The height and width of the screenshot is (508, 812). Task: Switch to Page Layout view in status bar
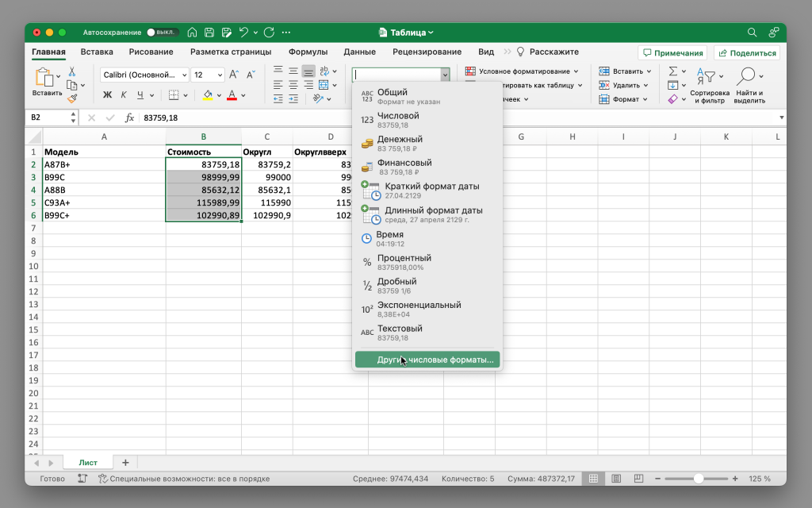point(616,479)
